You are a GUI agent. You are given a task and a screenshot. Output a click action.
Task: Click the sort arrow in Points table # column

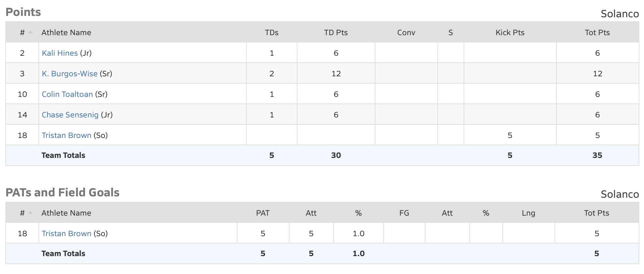pos(31,33)
